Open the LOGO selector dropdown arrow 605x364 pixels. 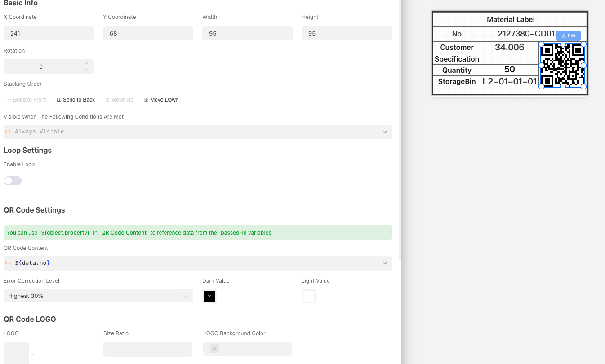(x=33, y=354)
